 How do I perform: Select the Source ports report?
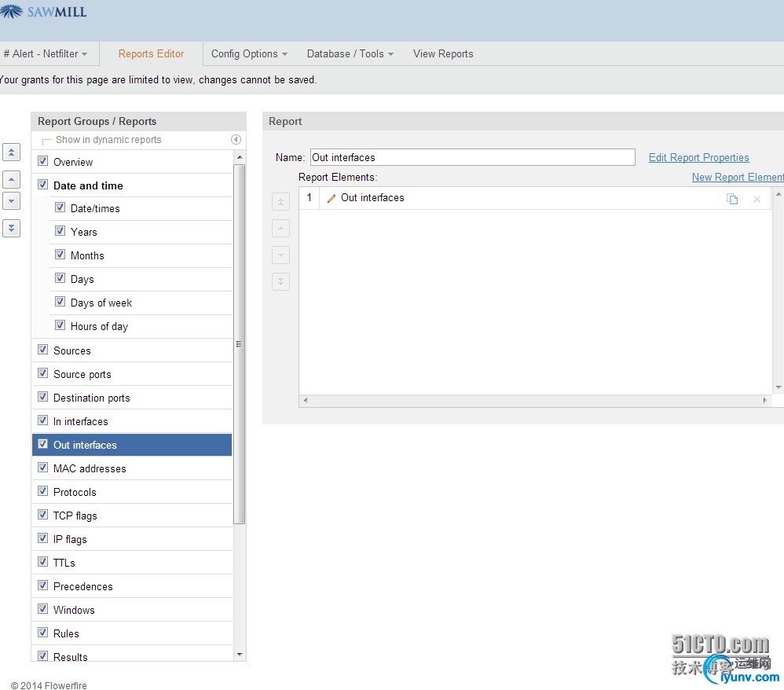(x=132, y=374)
